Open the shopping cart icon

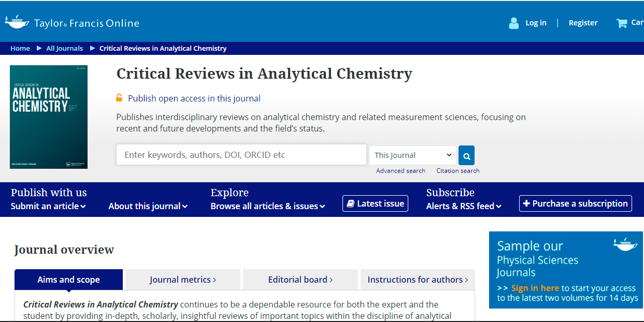[622, 23]
